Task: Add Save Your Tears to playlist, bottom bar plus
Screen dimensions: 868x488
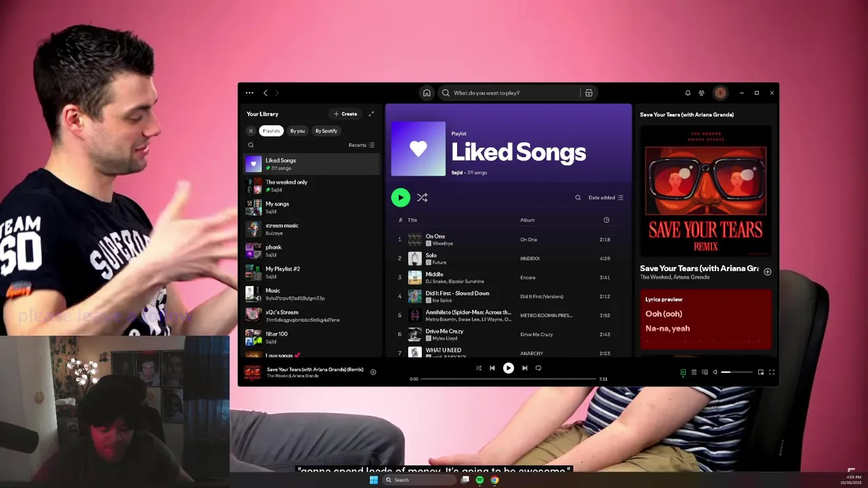Action: tap(373, 372)
